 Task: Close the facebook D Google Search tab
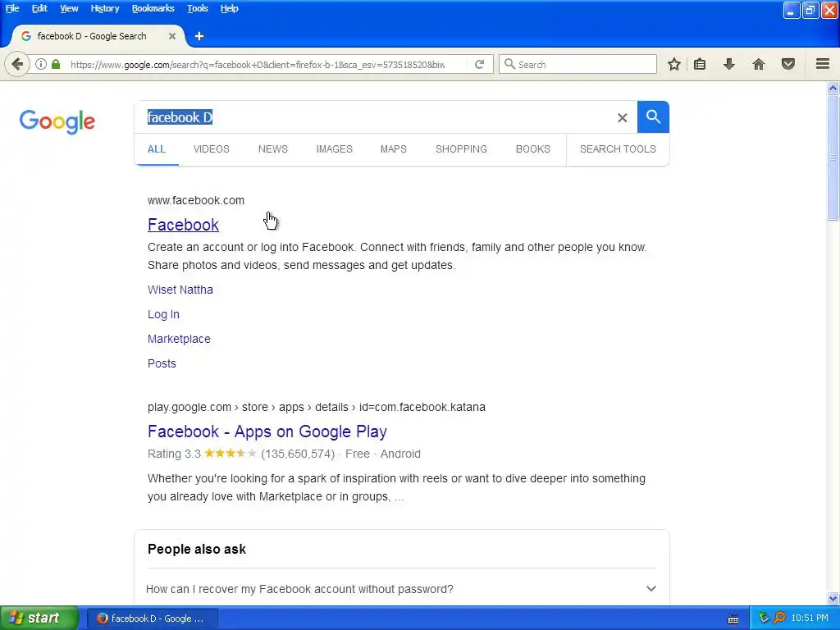(172, 36)
